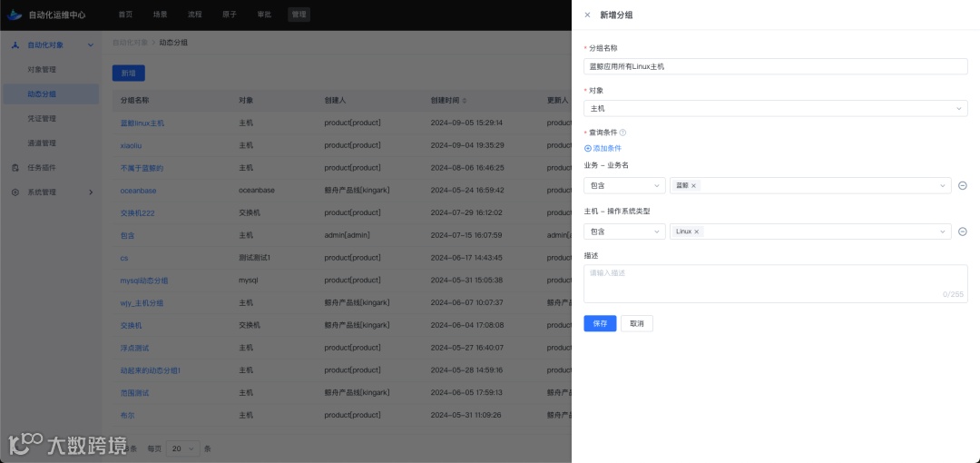Click the 2024-05-24 16:59:42 cell
This screenshot has width=980, height=463.
click(467, 191)
